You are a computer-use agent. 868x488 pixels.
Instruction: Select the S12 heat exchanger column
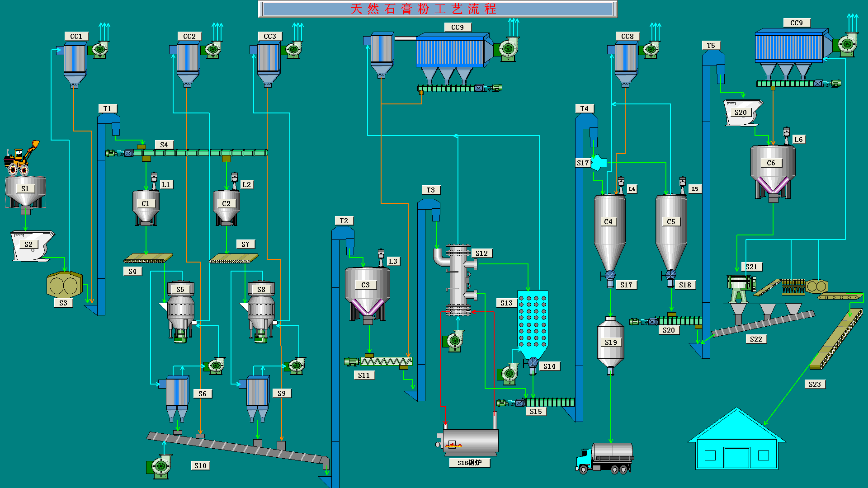coord(458,280)
